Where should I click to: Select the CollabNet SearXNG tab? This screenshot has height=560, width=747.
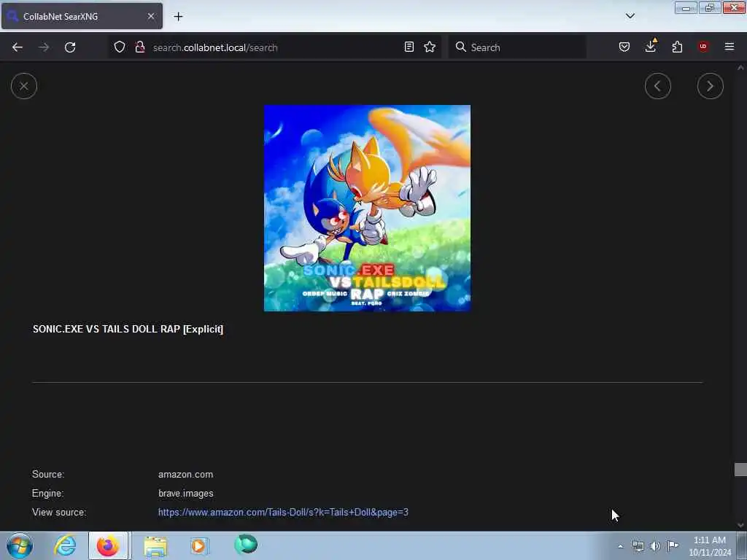pos(82,16)
